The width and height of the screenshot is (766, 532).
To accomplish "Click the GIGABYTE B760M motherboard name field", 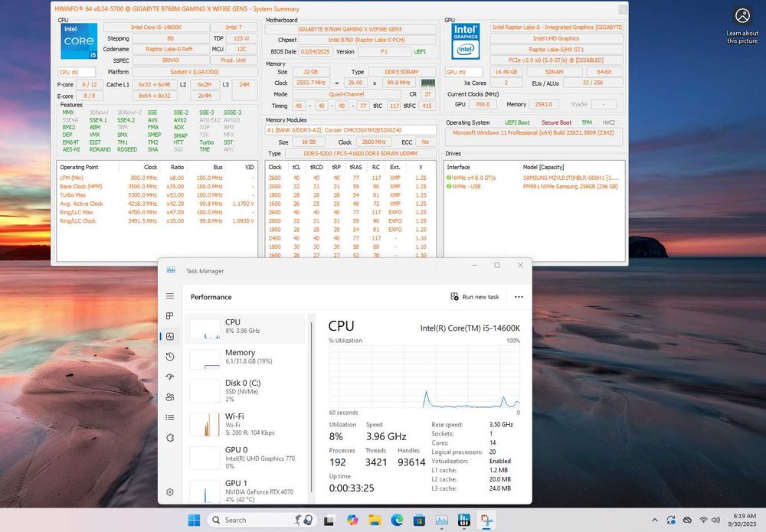I will pyautogui.click(x=350, y=29).
